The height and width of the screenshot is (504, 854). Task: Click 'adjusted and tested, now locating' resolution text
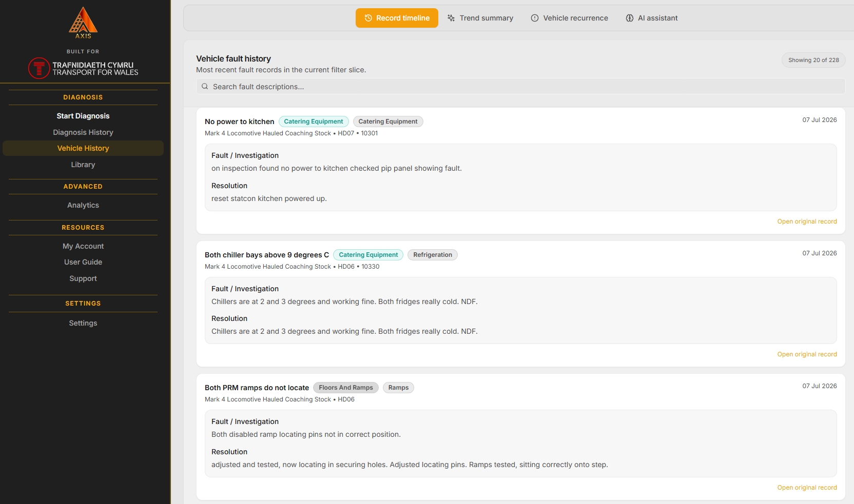coord(410,465)
